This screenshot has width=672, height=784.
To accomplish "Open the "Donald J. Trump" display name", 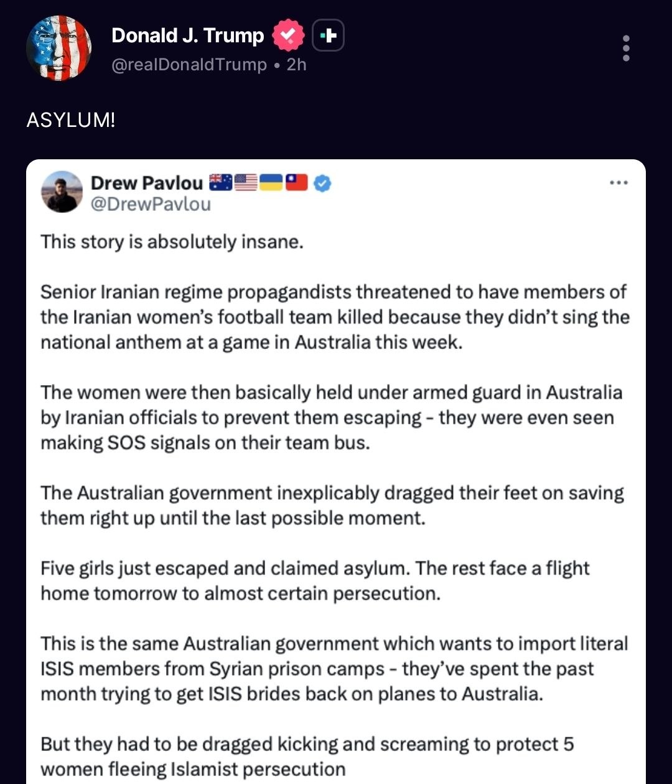I will 187,36.
